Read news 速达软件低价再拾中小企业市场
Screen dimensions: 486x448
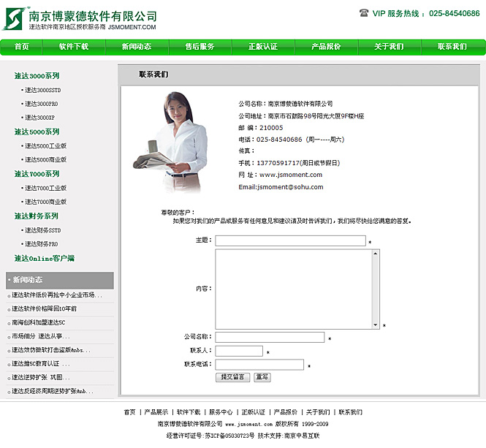pyautogui.click(x=56, y=295)
